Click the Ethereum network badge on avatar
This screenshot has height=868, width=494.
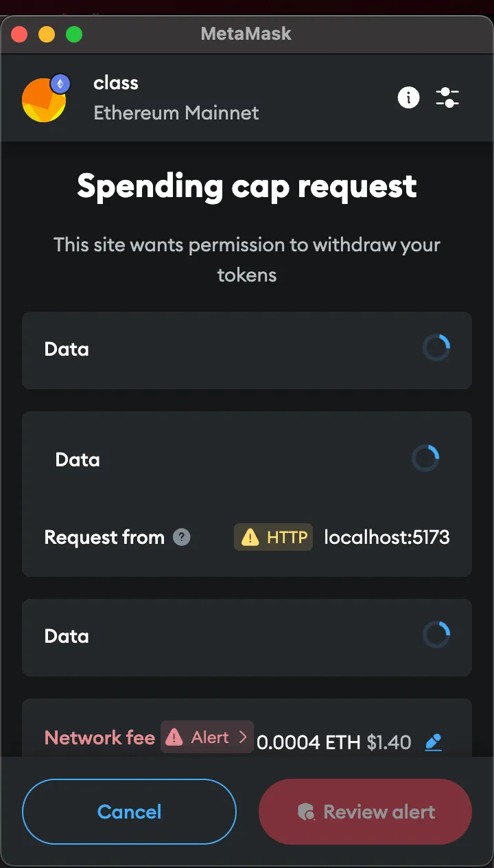(60, 84)
